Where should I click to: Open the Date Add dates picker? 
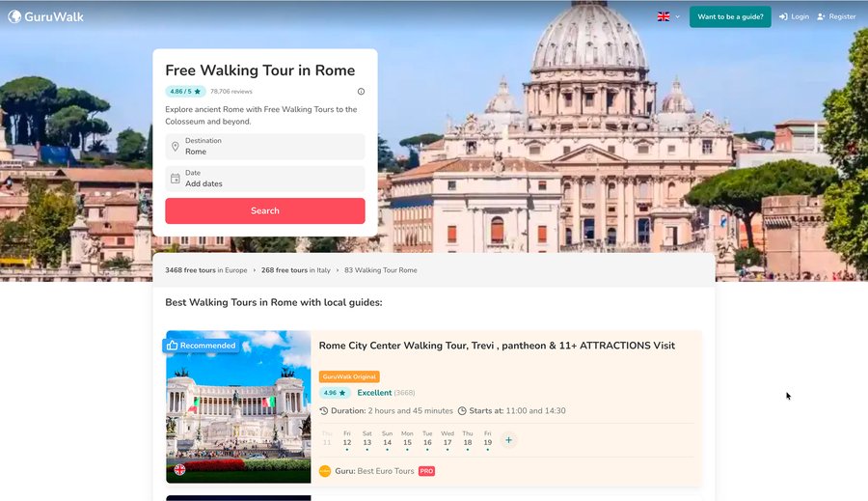coord(265,179)
